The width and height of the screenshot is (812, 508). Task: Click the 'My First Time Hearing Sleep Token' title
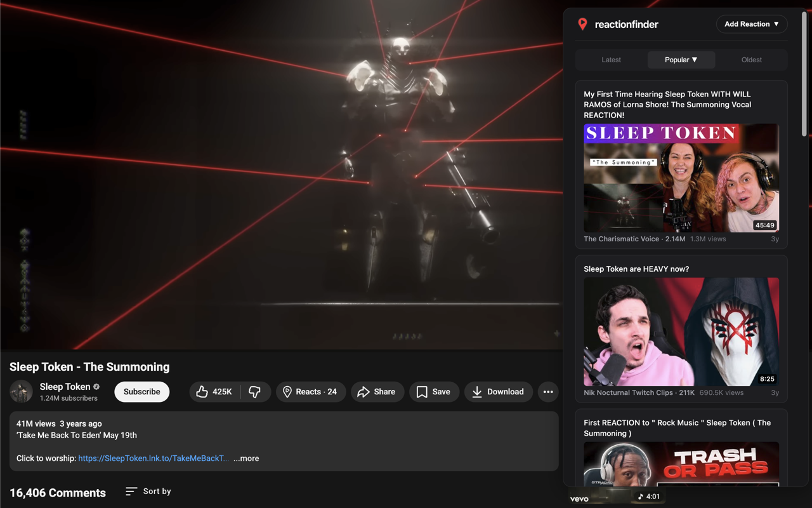(x=667, y=105)
